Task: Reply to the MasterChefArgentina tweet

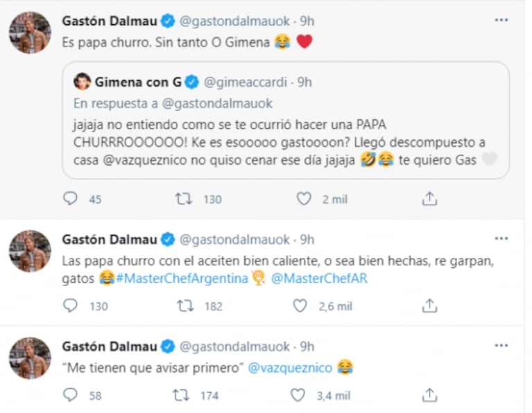Action: pos(71,305)
